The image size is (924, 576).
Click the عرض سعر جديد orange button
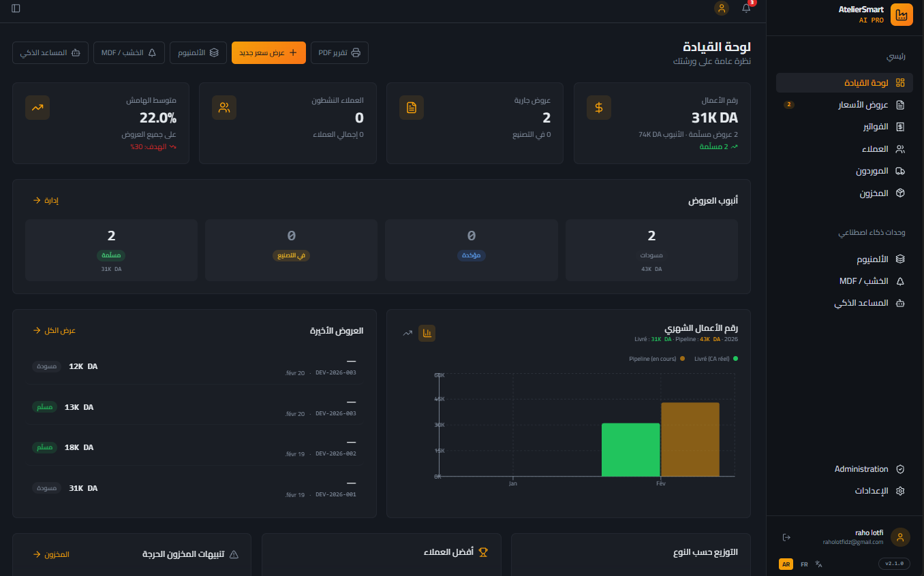click(268, 52)
